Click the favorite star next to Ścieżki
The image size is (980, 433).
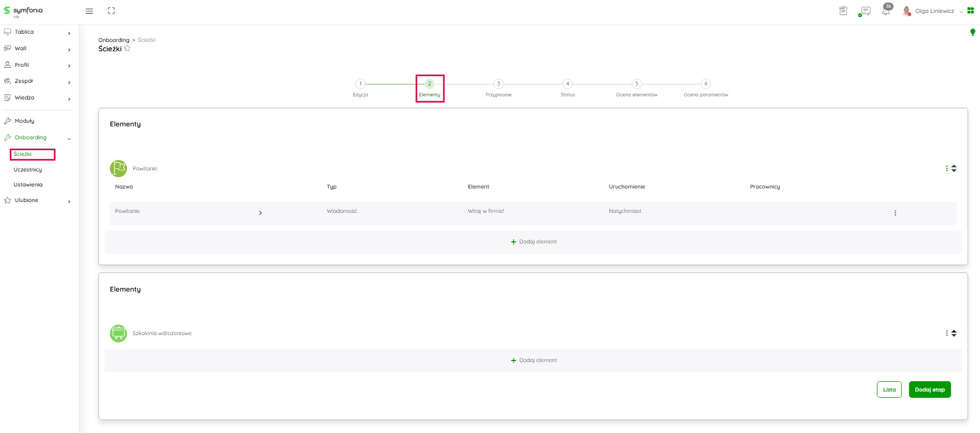click(127, 49)
